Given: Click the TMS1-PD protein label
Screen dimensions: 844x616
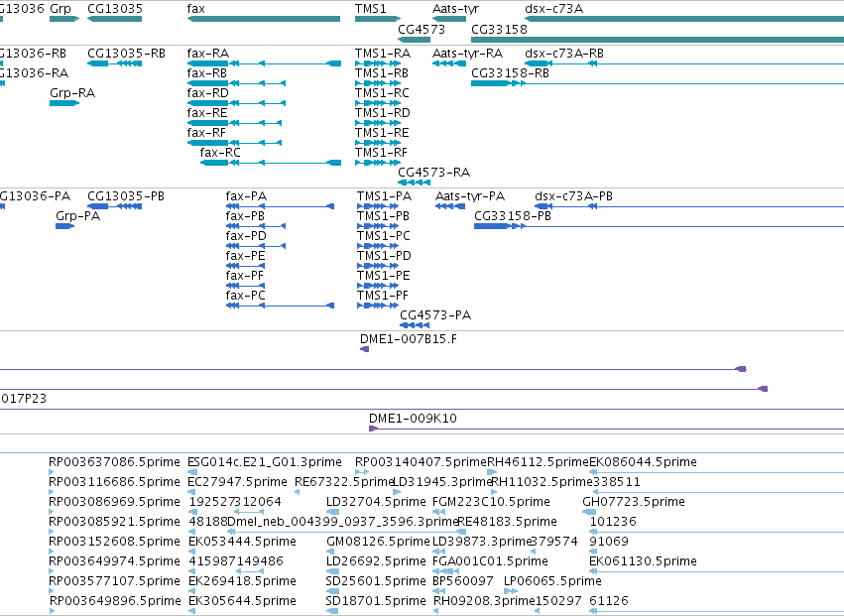Looking at the screenshot, I should point(385,256).
